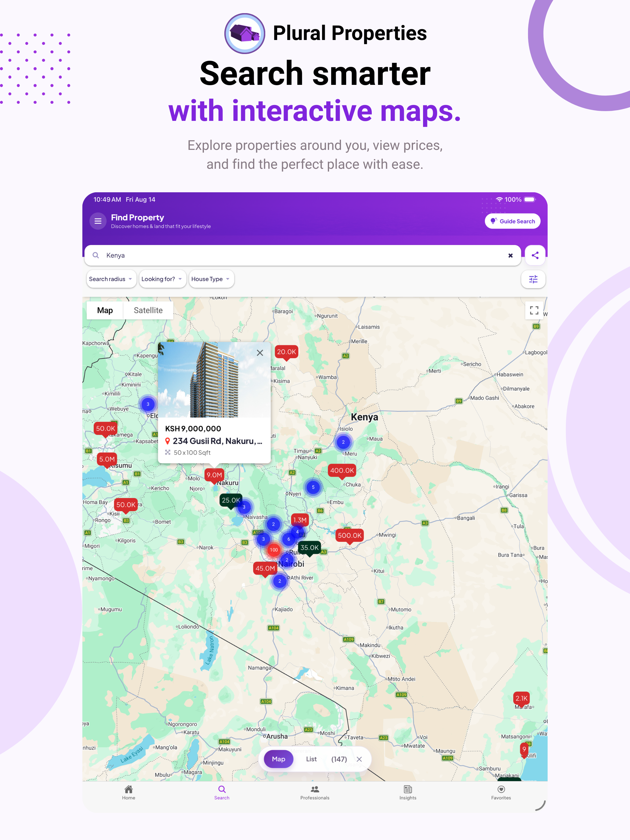This screenshot has width=630, height=840.
Task: Switch results to List mode
Action: coord(311,759)
